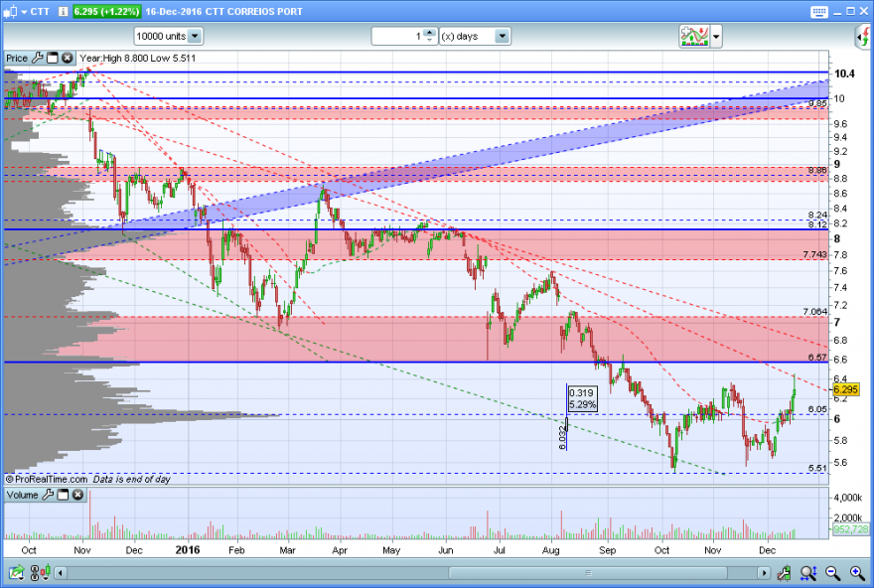Image resolution: width=874 pixels, height=588 pixels.
Task: Click the zoom in magnifier icon
Action: [x=857, y=572]
